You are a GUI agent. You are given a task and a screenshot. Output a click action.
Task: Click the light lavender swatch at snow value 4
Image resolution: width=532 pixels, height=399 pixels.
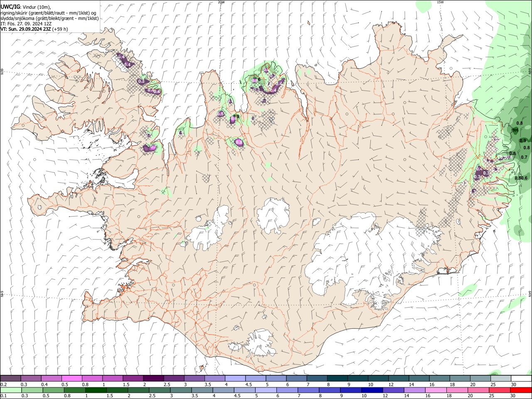(235, 378)
